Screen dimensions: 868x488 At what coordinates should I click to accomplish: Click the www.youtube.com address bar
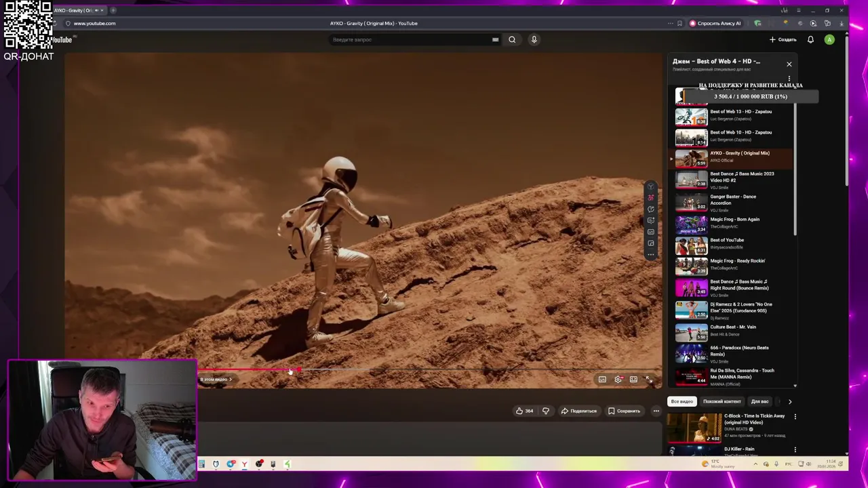tap(94, 23)
